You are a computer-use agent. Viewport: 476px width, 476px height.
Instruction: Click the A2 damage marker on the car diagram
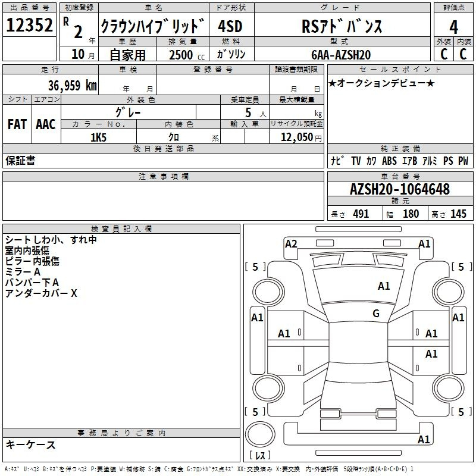tap(291, 243)
